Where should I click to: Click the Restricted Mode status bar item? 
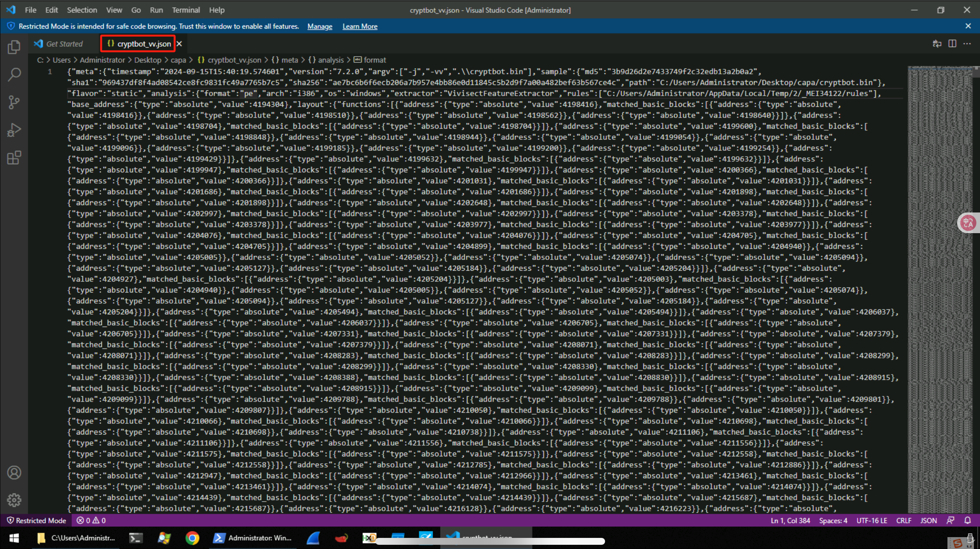pos(37,520)
